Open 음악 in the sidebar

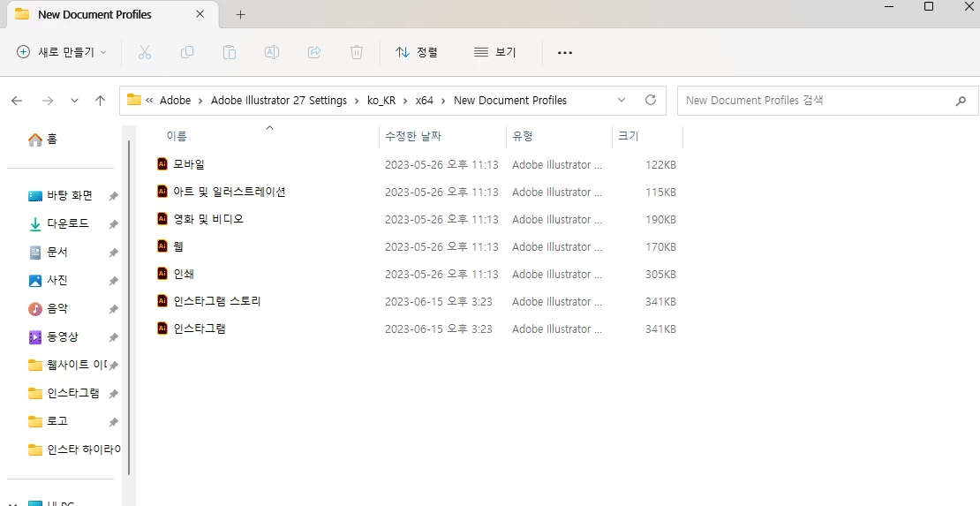click(49, 308)
